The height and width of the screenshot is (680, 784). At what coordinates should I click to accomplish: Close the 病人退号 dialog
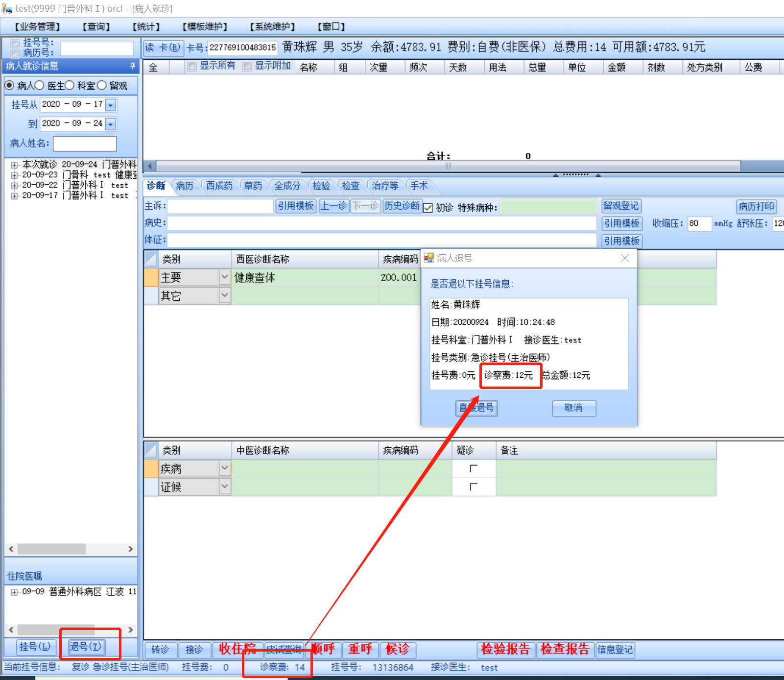tap(625, 258)
